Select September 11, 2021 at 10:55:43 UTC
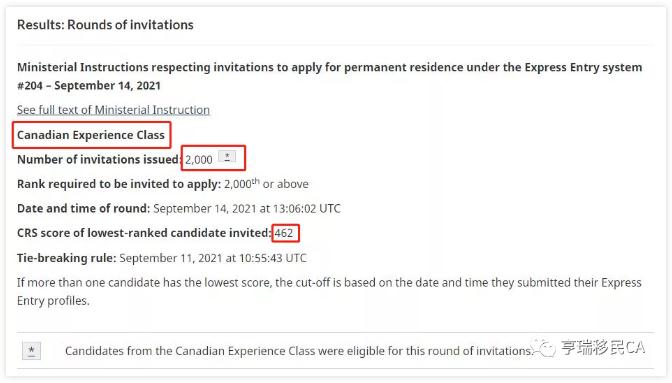Screen dimensions: 672x383 [x=213, y=258]
